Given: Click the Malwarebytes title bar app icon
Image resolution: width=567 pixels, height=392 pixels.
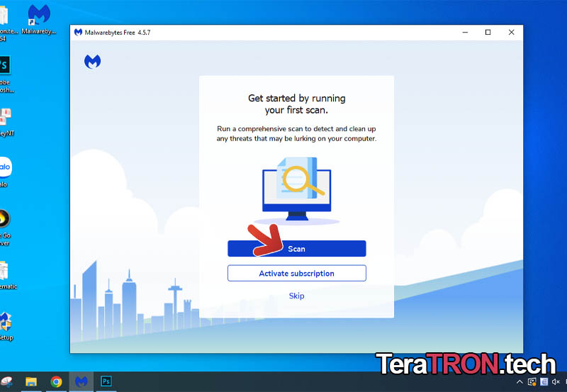Looking at the screenshot, I should tap(78, 32).
